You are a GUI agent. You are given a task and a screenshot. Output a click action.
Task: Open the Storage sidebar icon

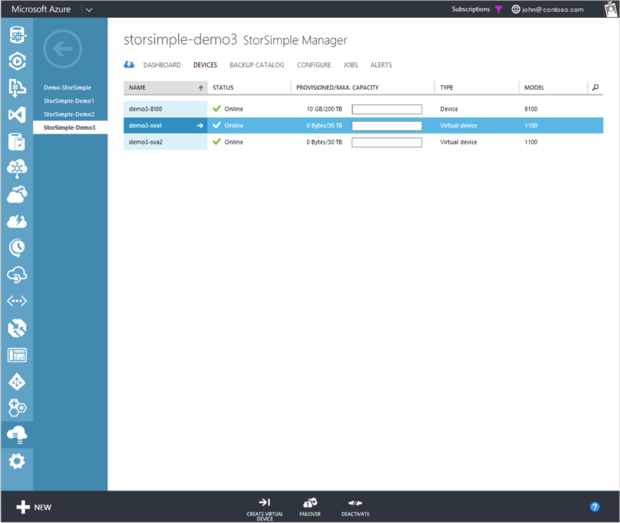tap(17, 142)
